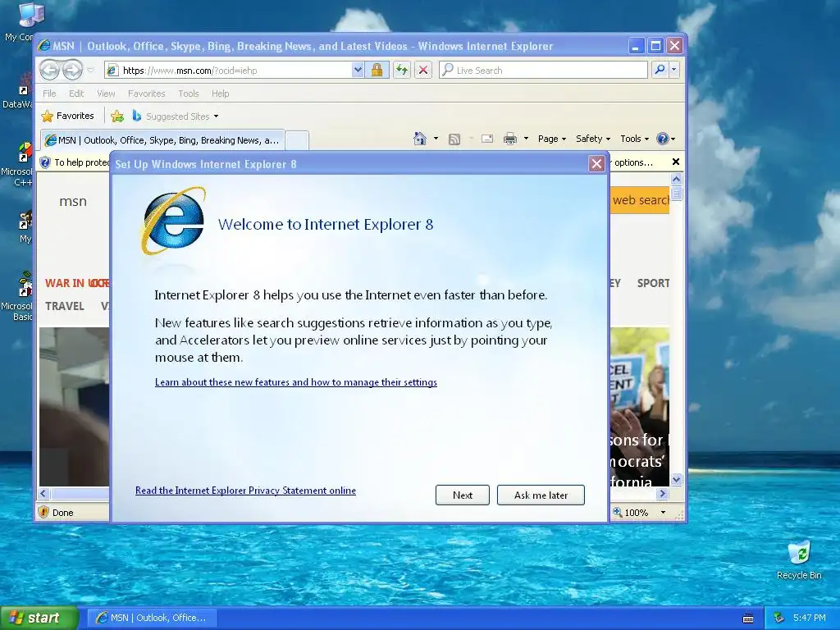The height and width of the screenshot is (630, 840).
Task: Expand the zoom level dropdown arrow
Action: pyautogui.click(x=663, y=513)
